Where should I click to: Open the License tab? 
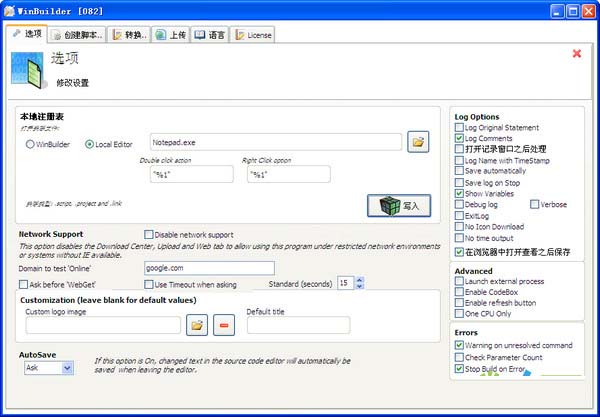tap(252, 35)
